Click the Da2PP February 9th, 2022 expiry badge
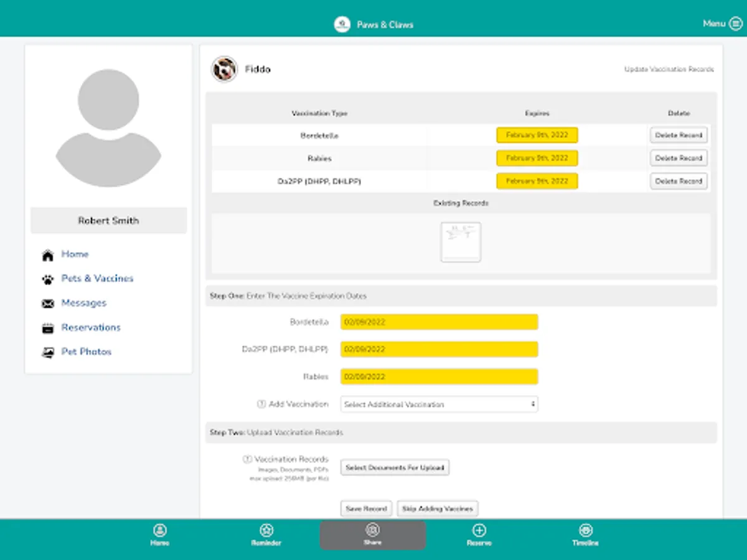This screenshot has width=747, height=560. click(537, 181)
